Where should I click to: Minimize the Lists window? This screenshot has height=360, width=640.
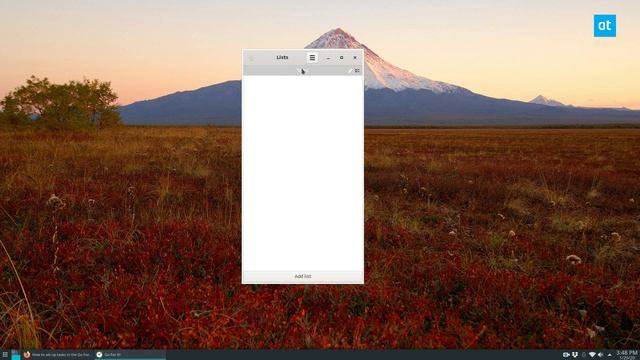coord(328,58)
